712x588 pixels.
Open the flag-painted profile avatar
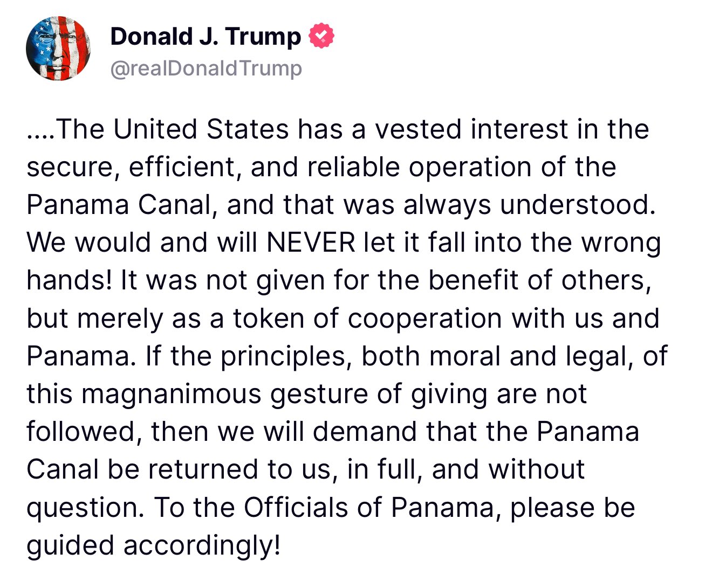click(x=58, y=49)
